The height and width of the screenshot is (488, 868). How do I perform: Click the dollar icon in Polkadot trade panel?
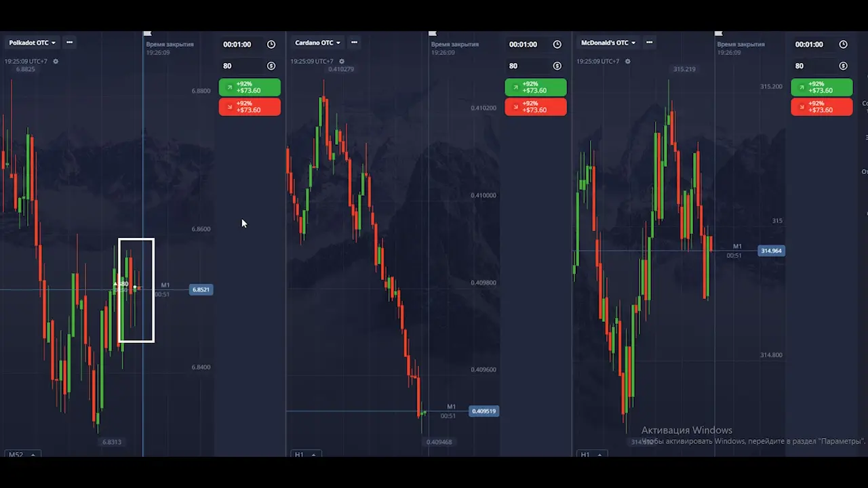(271, 66)
